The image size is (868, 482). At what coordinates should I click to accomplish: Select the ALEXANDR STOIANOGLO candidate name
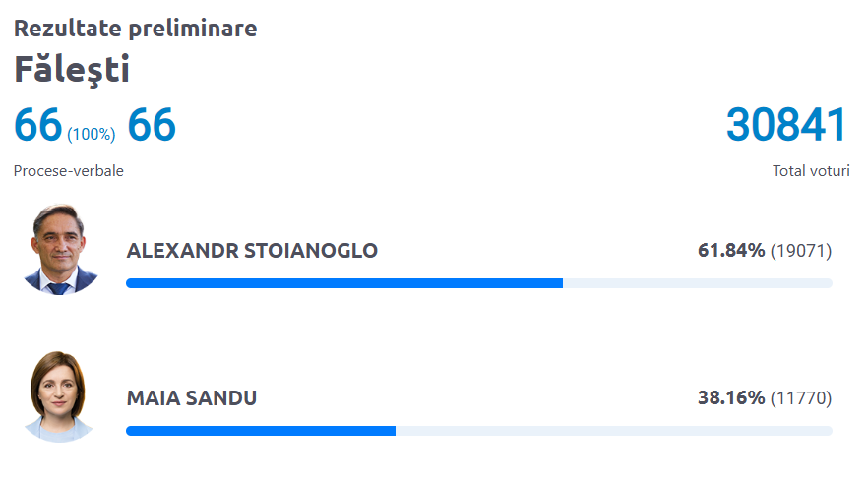[x=252, y=251]
